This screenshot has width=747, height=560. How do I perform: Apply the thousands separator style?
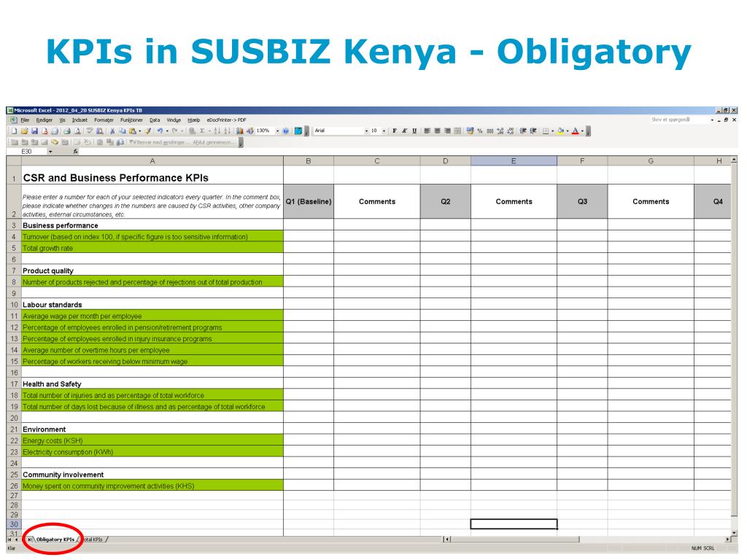coord(489,131)
